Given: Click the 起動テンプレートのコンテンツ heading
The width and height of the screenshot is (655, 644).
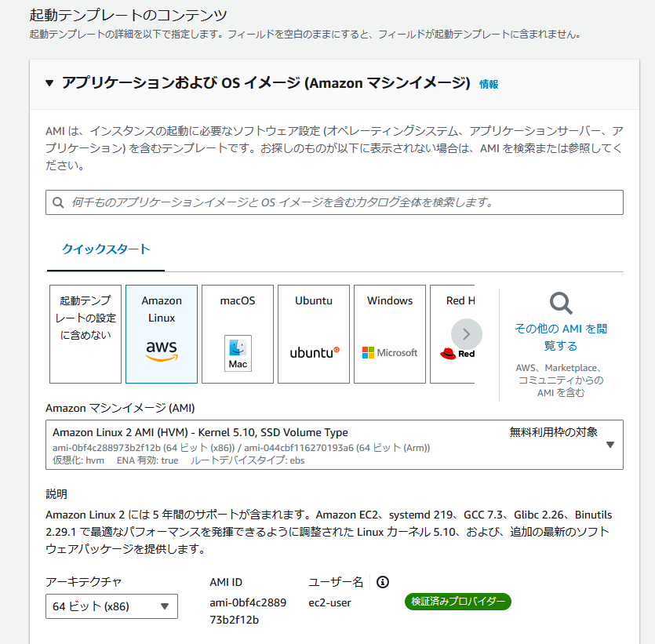Looking at the screenshot, I should (x=128, y=16).
